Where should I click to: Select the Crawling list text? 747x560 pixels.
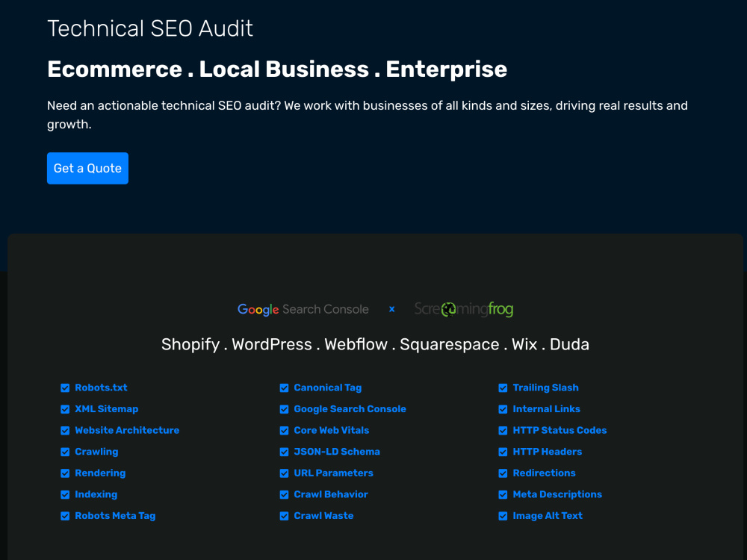point(96,452)
